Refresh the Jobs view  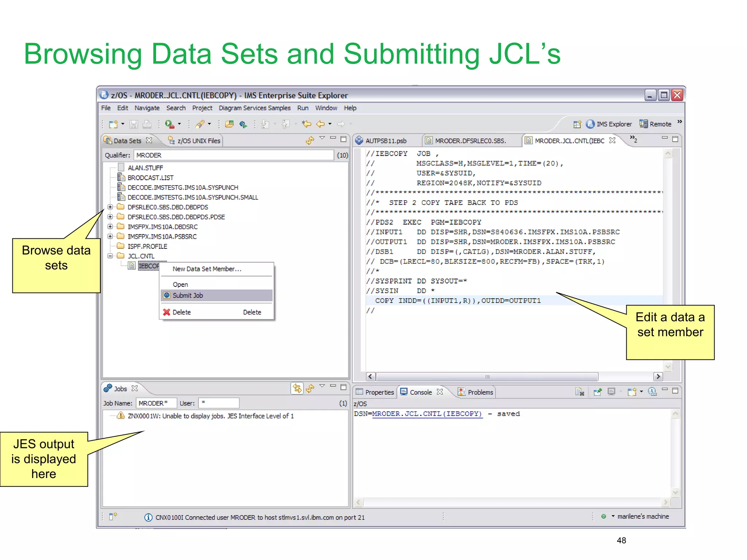(x=310, y=388)
